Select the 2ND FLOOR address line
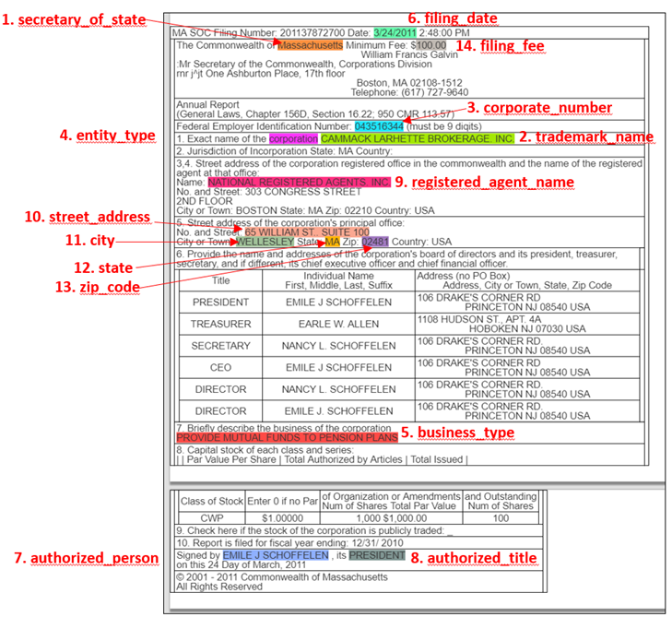The width and height of the screenshot is (672, 617). [205, 201]
